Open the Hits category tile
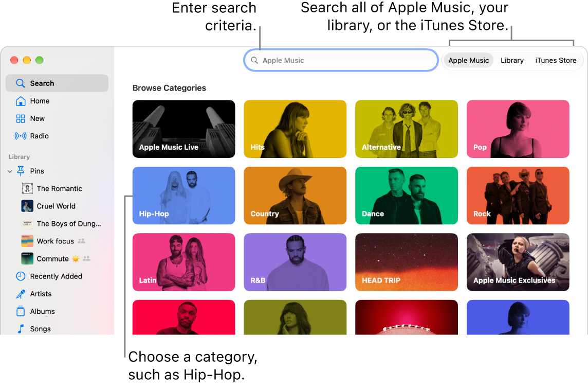588x389 pixels. point(295,129)
